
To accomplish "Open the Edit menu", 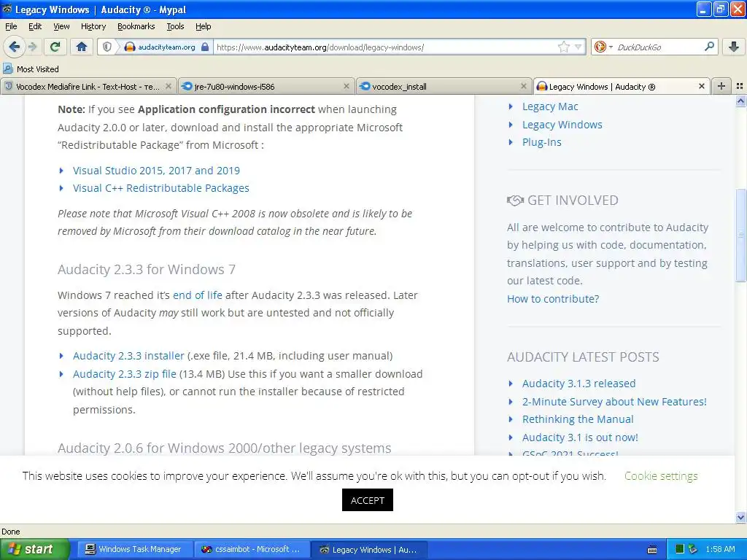I will (x=35, y=26).
